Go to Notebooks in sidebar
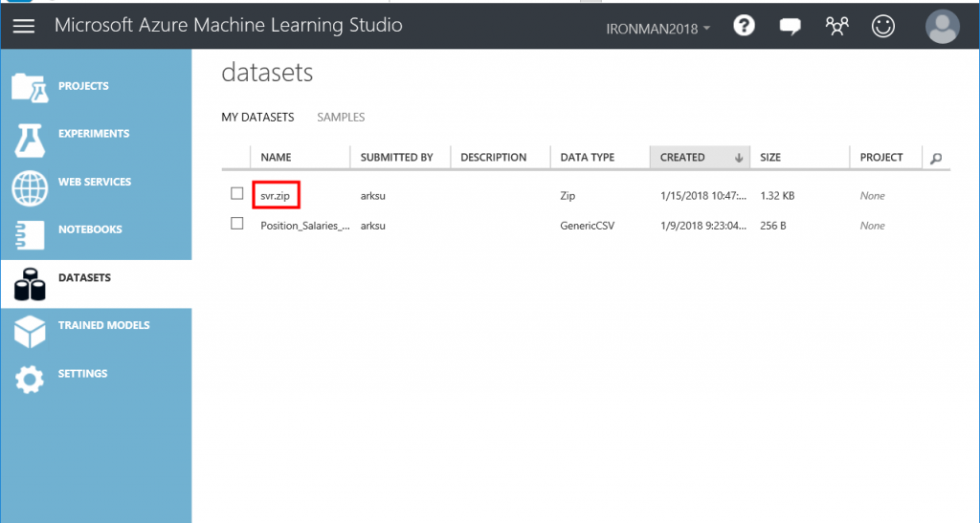Image resolution: width=980 pixels, height=523 pixels. pyautogui.click(x=90, y=229)
